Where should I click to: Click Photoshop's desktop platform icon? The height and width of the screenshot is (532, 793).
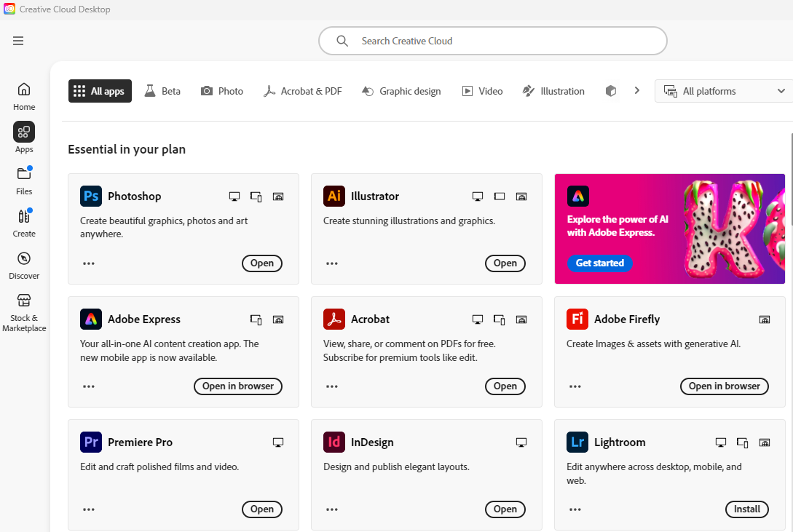coord(234,196)
